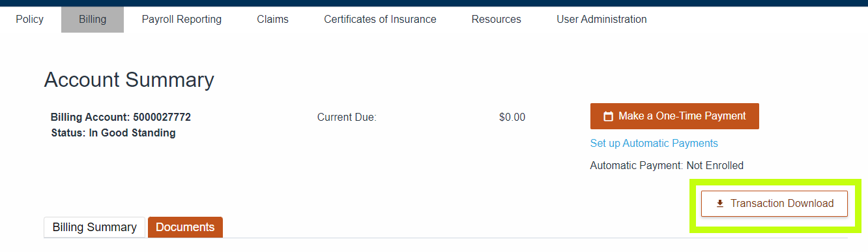Switch to the Billing Summary tab
Image resolution: width=868 pixels, height=252 pixels.
tap(94, 227)
